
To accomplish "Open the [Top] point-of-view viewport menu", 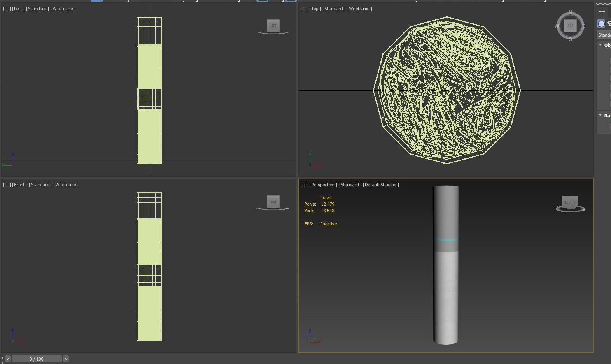I will pyautogui.click(x=315, y=9).
